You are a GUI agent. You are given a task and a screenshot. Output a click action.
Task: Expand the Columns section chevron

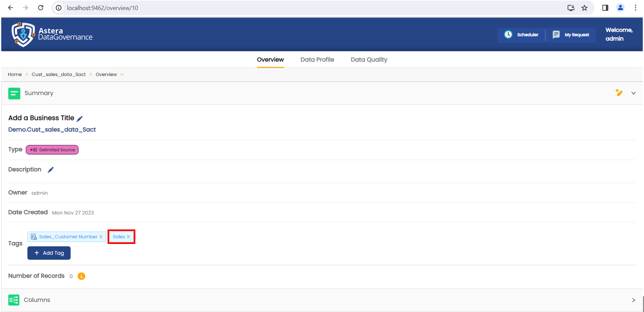click(x=634, y=300)
